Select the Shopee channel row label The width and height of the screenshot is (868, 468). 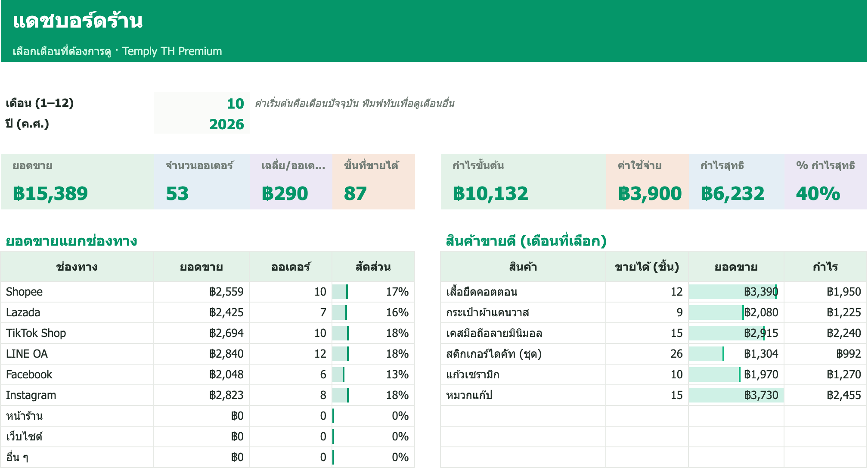coord(77,292)
